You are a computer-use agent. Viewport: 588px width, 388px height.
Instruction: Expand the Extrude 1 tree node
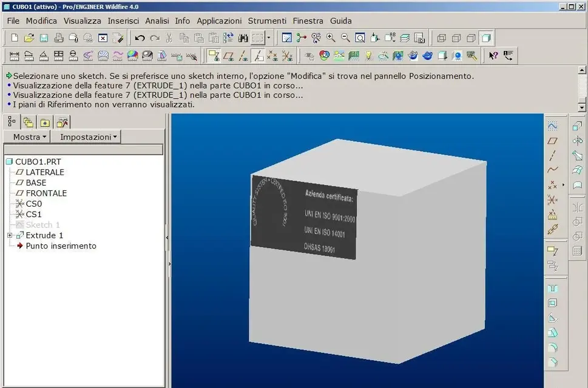(10, 235)
